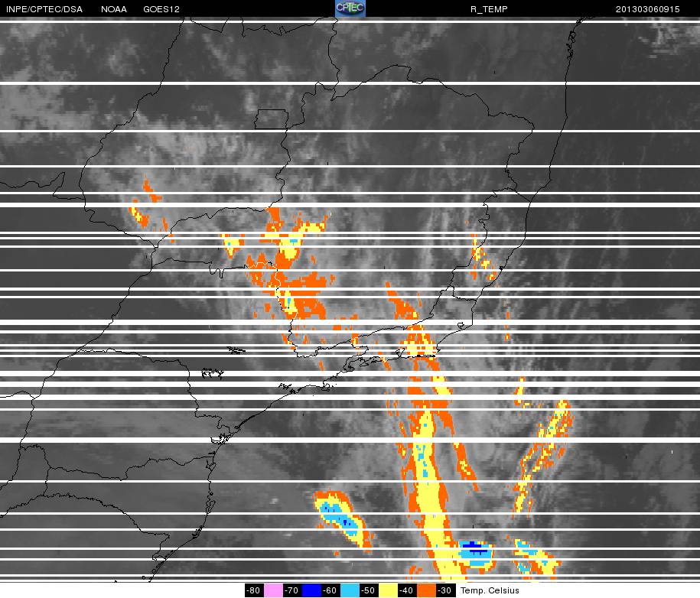Click the Temp. Celsius legend label
This screenshot has width=700, height=598.
(x=490, y=590)
